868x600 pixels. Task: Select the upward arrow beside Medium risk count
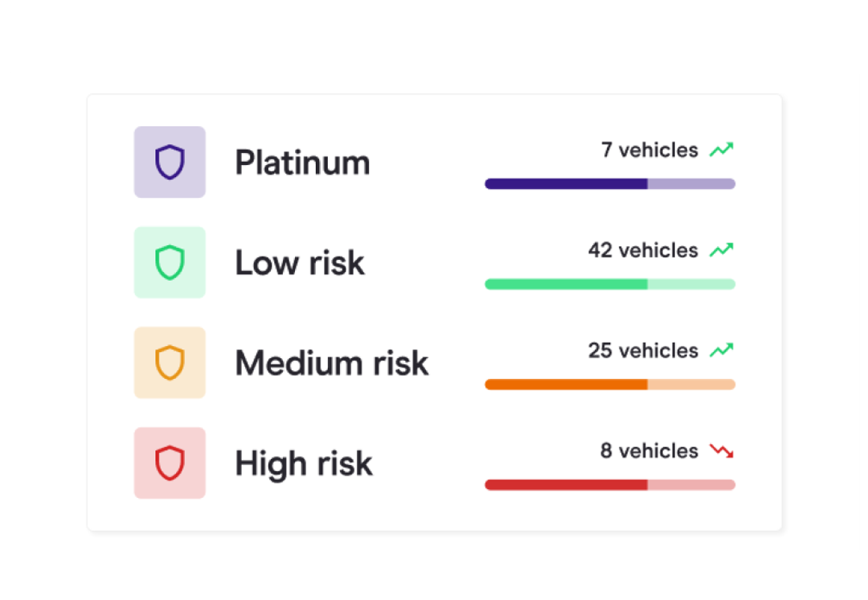(722, 350)
